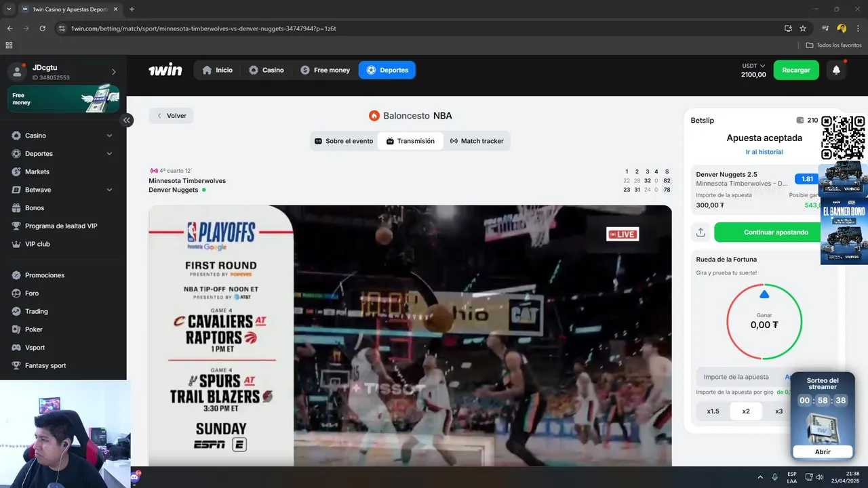Share the bet with upload icon
Screen dimensions: 868x488
tap(701, 232)
